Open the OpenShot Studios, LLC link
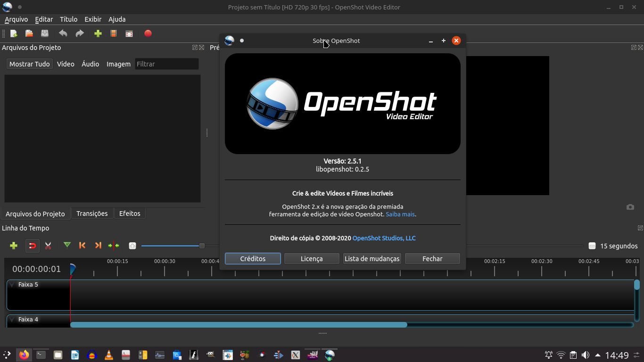Screen dimensions: 644x362 pos(384,238)
